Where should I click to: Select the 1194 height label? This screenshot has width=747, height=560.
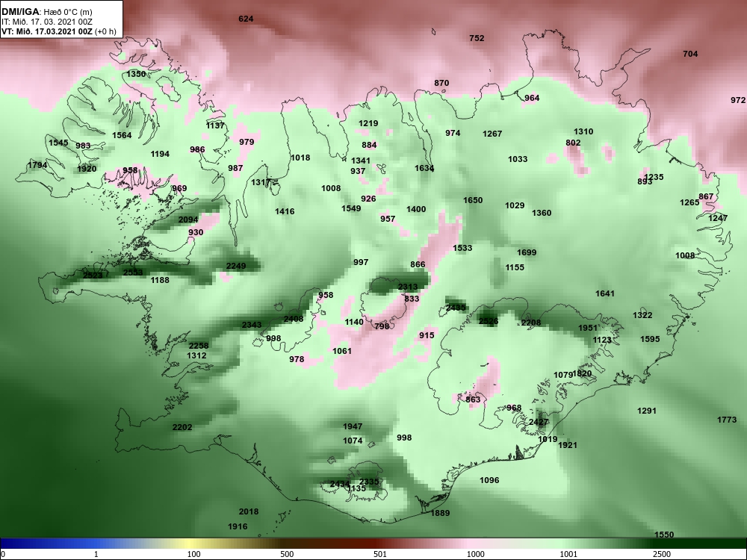[160, 154]
